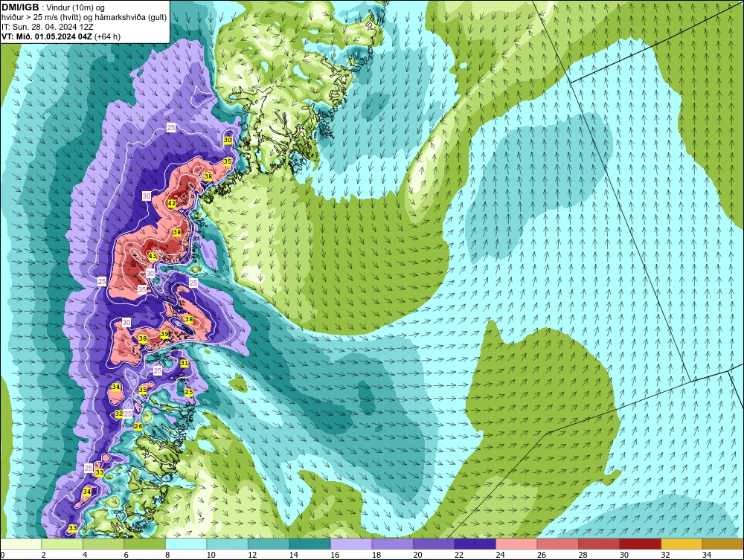Choose the 12–14 m/s teal legend swatch
The image size is (744, 560).
pyautogui.click(x=269, y=544)
